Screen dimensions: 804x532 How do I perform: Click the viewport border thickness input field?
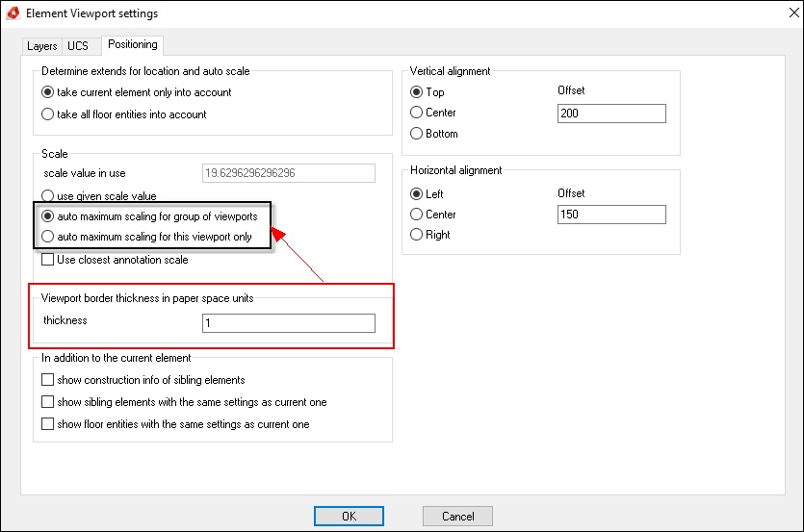289,323
